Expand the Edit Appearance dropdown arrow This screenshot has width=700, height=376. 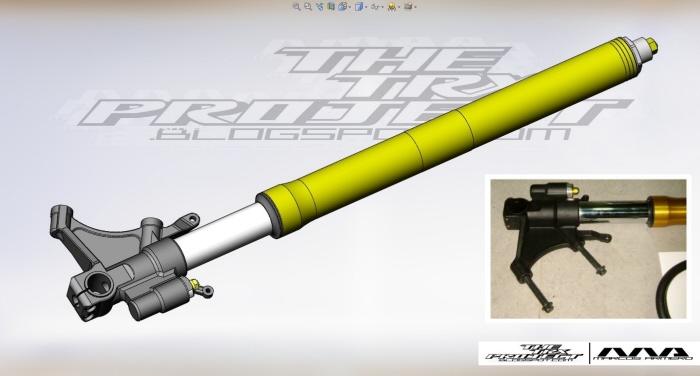(x=399, y=7)
